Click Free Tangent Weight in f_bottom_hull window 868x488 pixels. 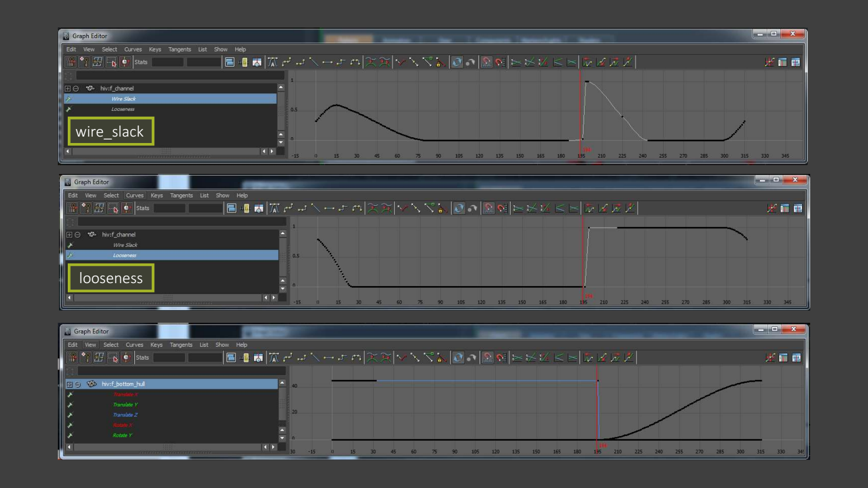click(429, 357)
